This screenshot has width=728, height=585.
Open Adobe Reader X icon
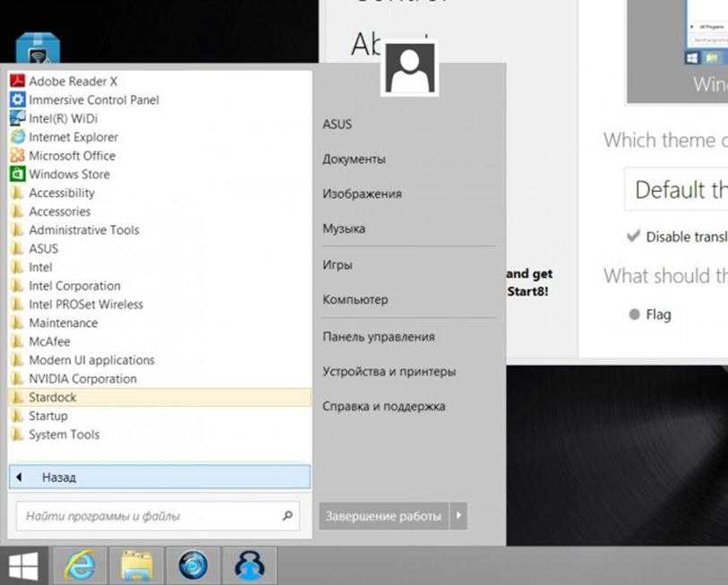[17, 81]
